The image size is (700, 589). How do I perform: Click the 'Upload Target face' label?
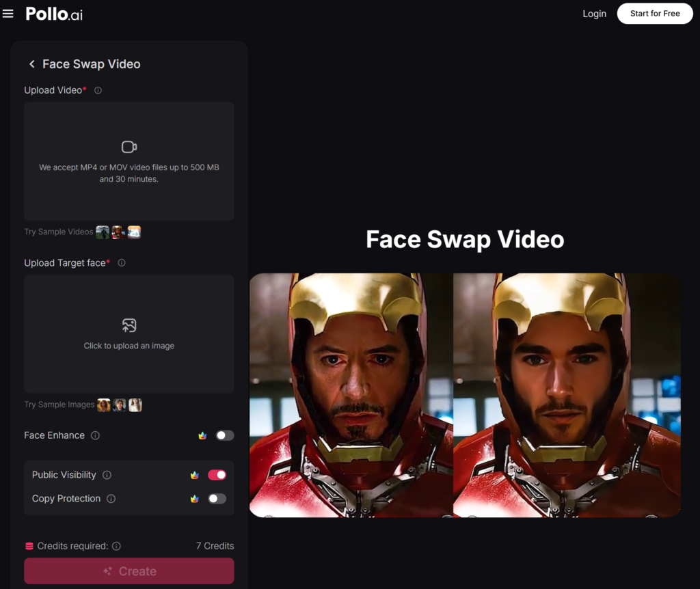(x=65, y=263)
